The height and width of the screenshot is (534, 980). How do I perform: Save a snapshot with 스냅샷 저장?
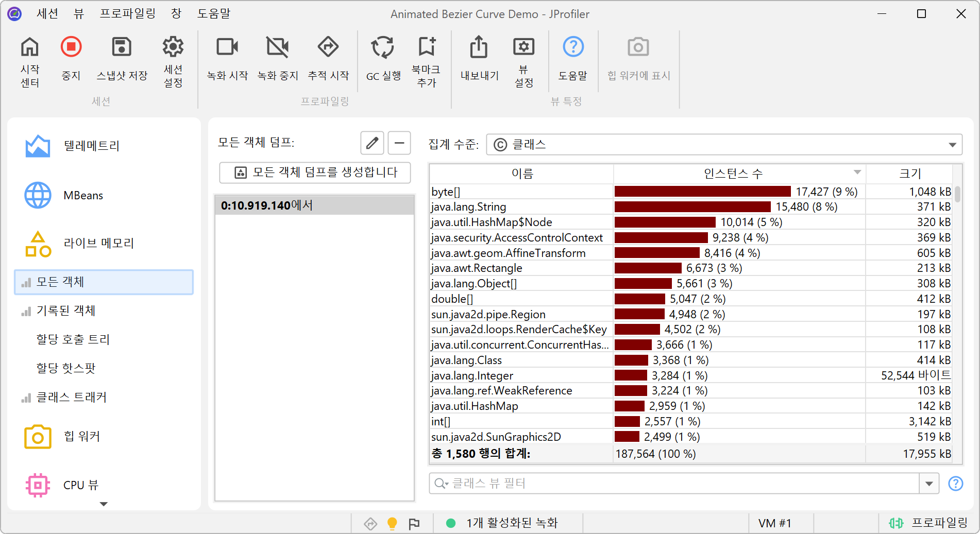[x=122, y=47]
